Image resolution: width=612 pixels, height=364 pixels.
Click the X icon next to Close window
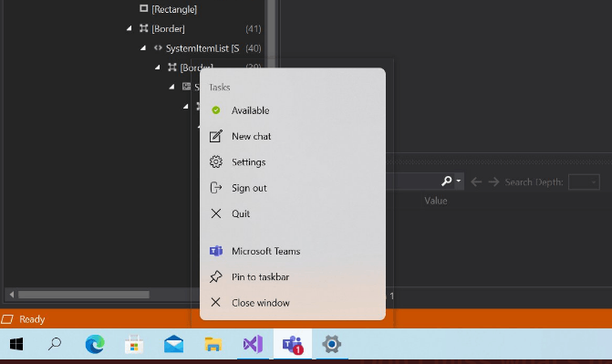pyautogui.click(x=216, y=302)
